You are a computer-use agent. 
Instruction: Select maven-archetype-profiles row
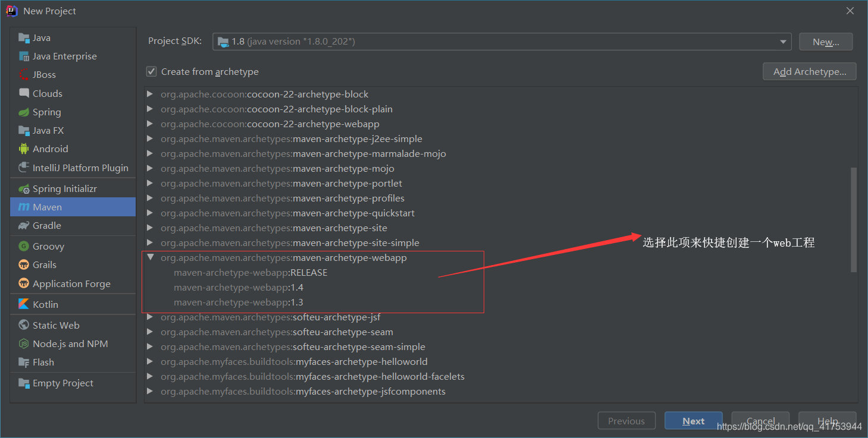283,198
